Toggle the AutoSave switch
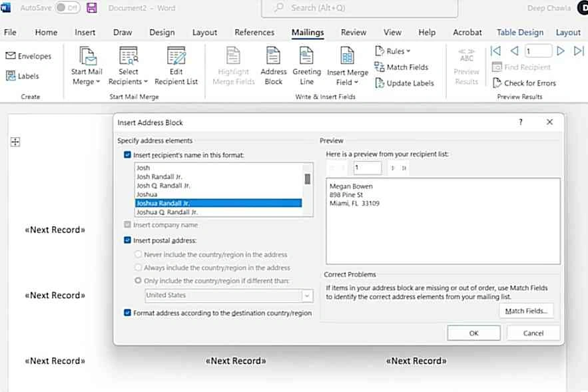 coord(67,8)
